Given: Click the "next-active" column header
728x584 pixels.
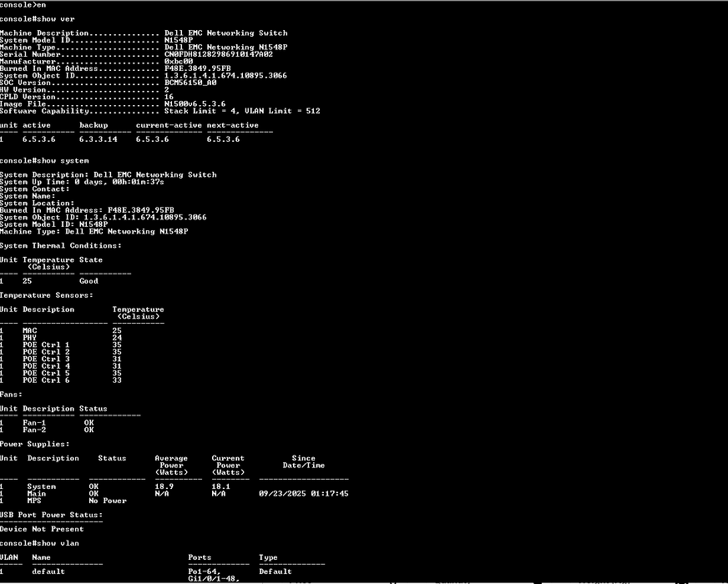Looking at the screenshot, I should [233, 125].
